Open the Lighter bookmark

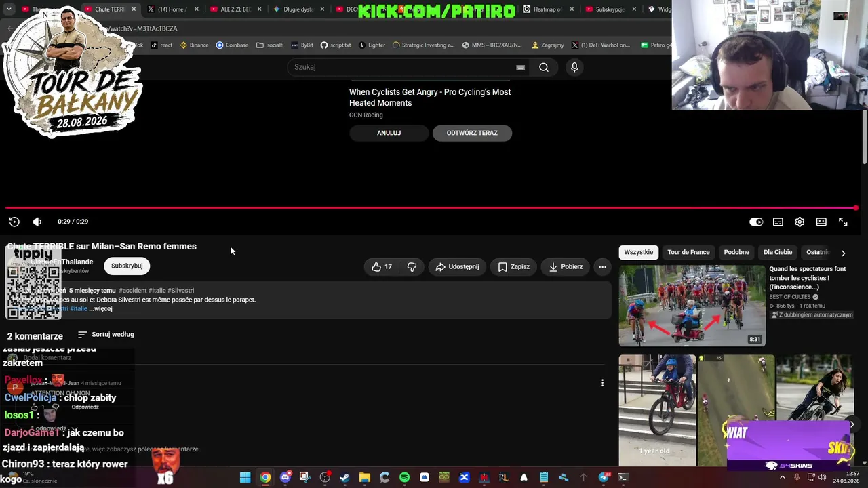click(372, 45)
